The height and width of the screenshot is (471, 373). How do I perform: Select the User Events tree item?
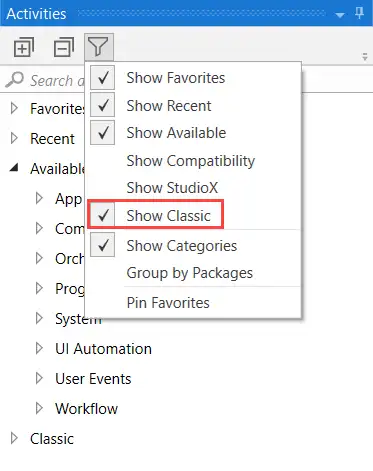93,379
